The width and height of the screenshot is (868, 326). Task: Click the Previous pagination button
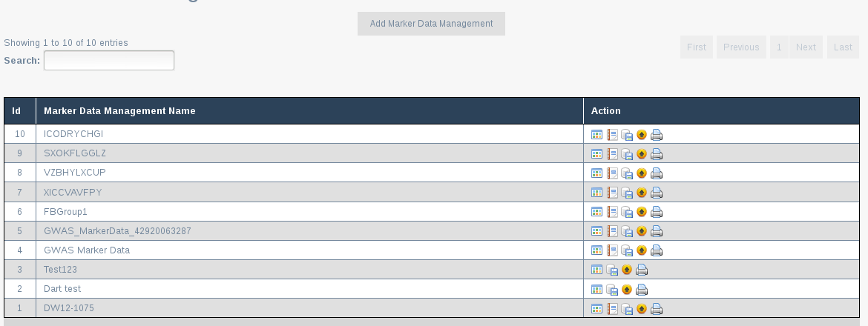tap(741, 47)
